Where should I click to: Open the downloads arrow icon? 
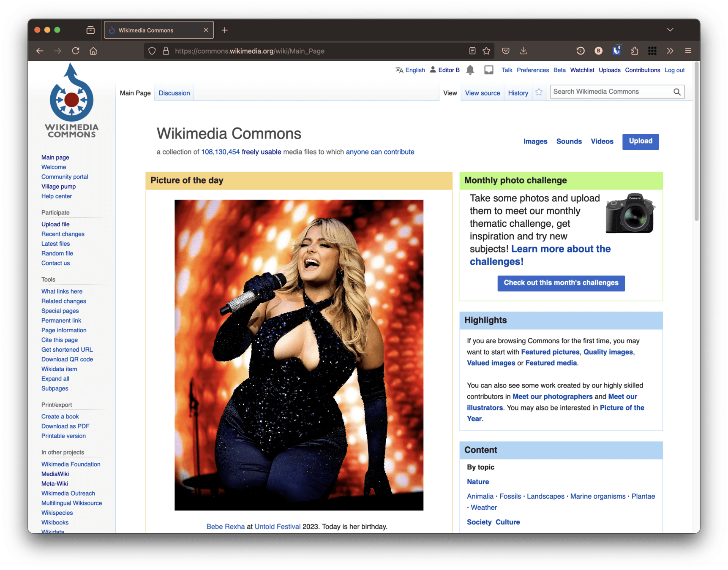click(524, 51)
